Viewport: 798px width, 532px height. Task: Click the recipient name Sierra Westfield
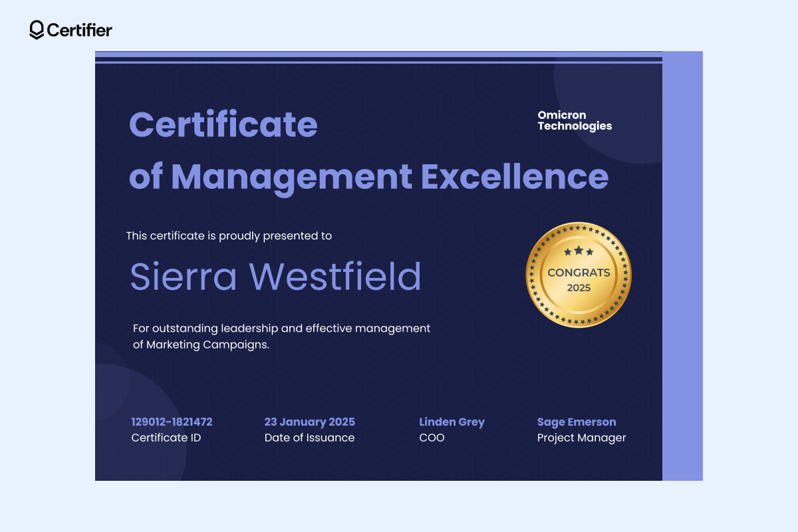click(x=275, y=276)
